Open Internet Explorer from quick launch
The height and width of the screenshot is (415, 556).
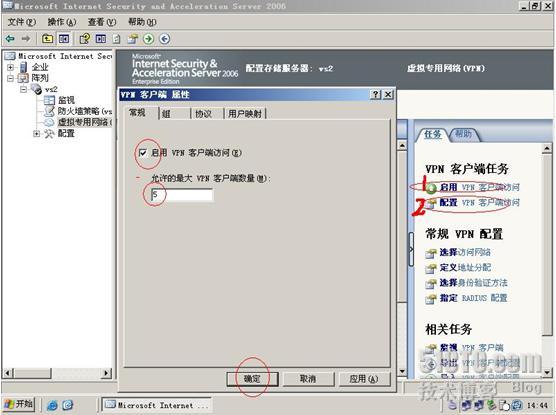coord(52,405)
